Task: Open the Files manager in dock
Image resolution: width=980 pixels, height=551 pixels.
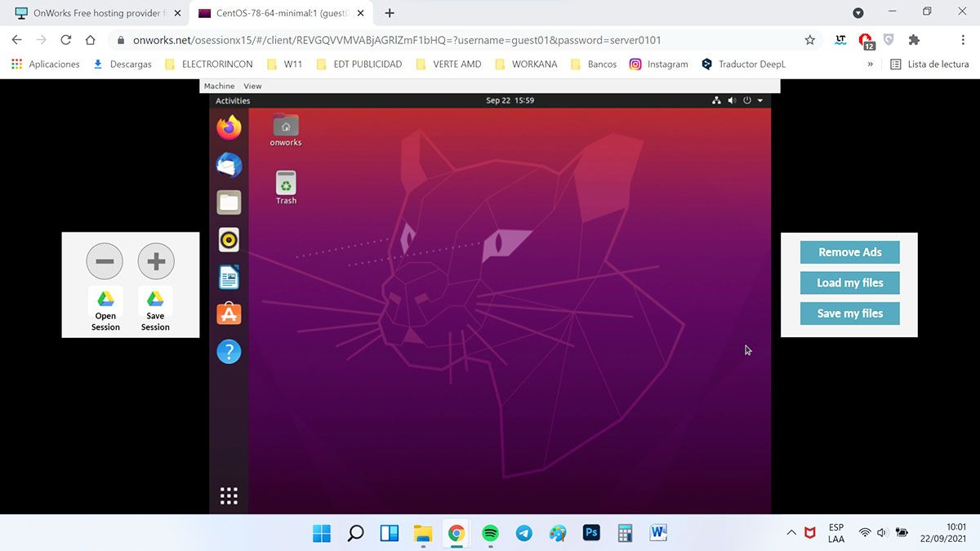Action: (229, 202)
